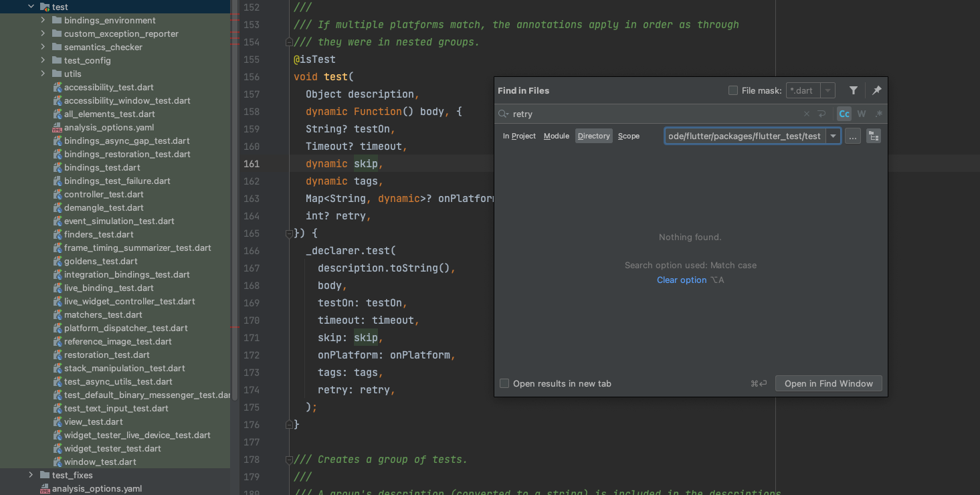This screenshot has height=495, width=980.
Task: Open finders_test.dart in project tree
Action: (99, 234)
